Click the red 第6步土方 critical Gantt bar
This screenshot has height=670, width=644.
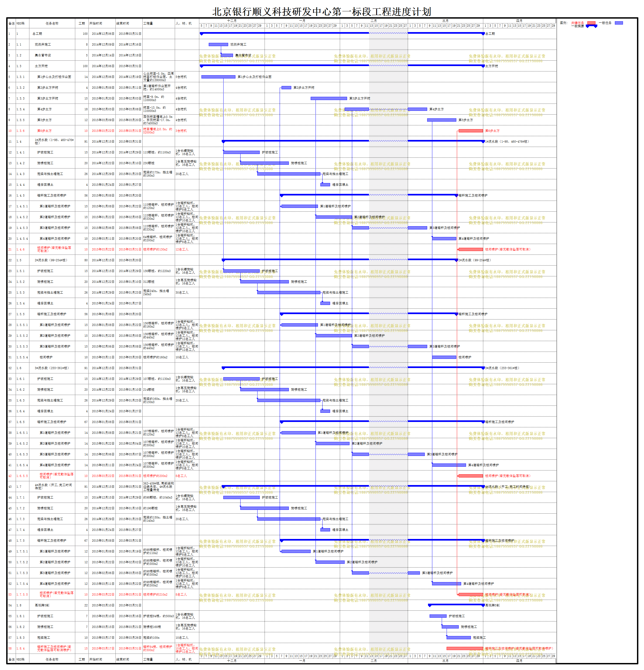471,131
